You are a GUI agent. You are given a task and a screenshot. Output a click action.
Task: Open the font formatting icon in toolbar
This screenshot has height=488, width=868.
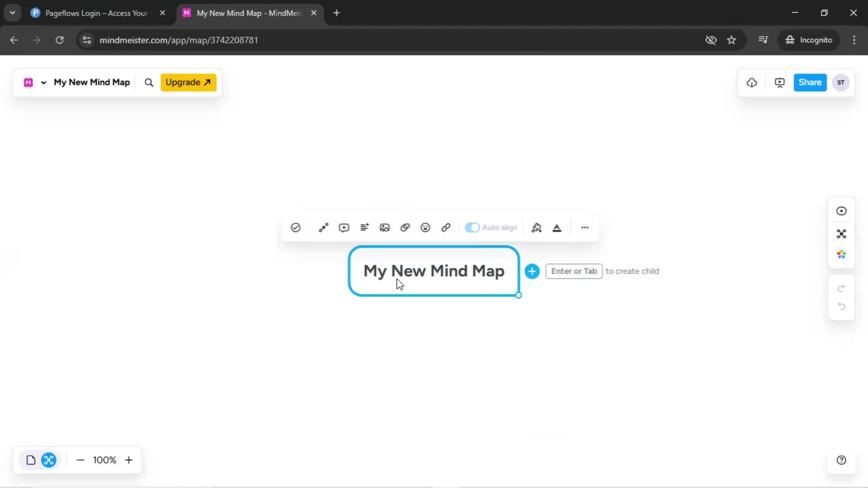(557, 227)
